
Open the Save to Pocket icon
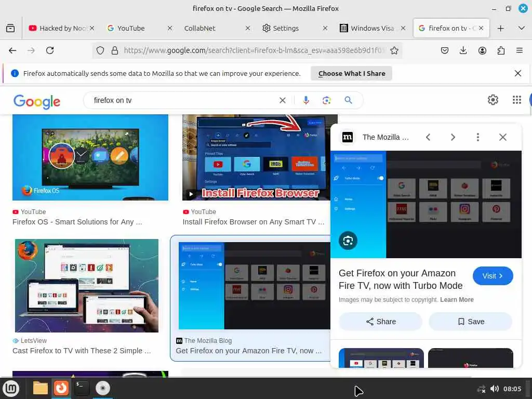(x=445, y=50)
